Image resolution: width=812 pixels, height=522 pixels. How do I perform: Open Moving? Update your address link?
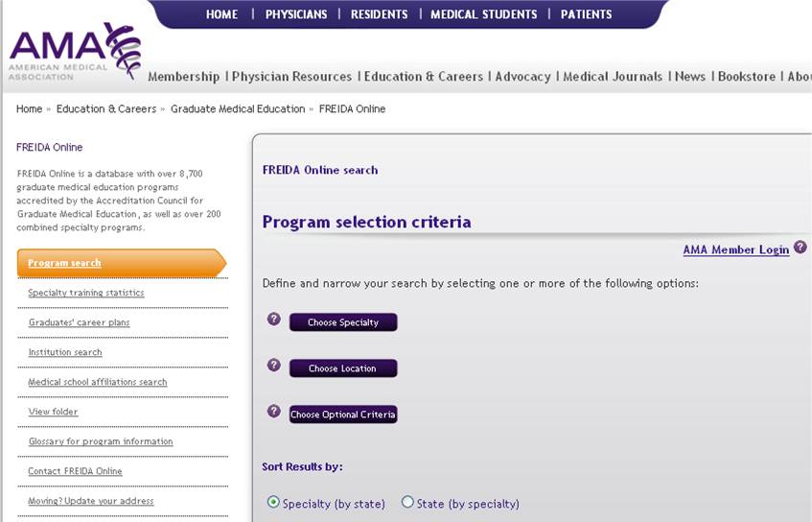91,501
